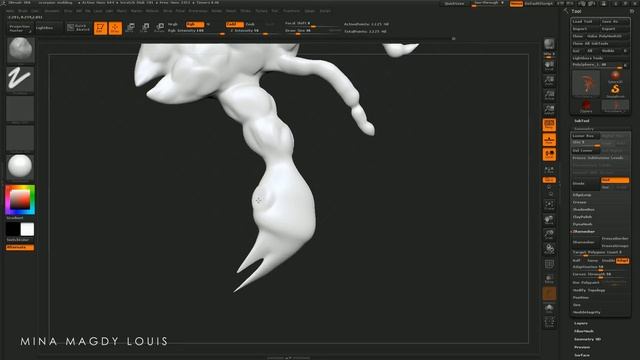640x360 pixels.
Task: Toggle the orange Alternate button
Action: pos(20,247)
